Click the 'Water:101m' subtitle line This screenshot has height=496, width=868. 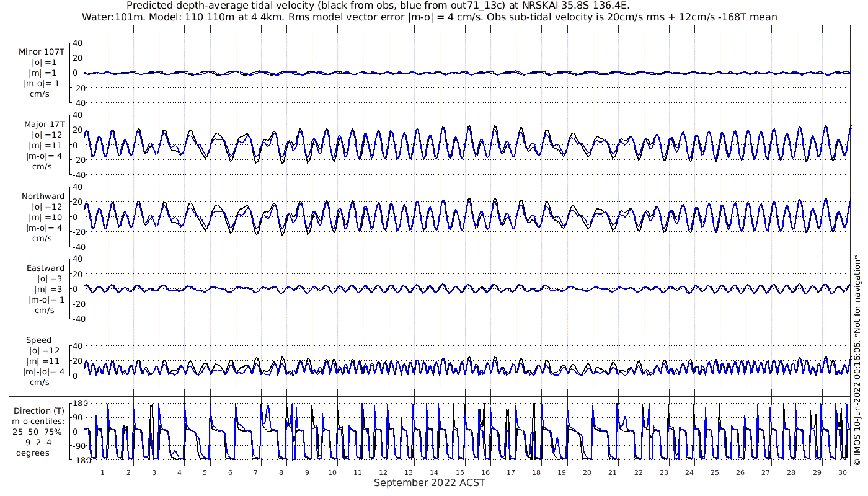pos(429,17)
